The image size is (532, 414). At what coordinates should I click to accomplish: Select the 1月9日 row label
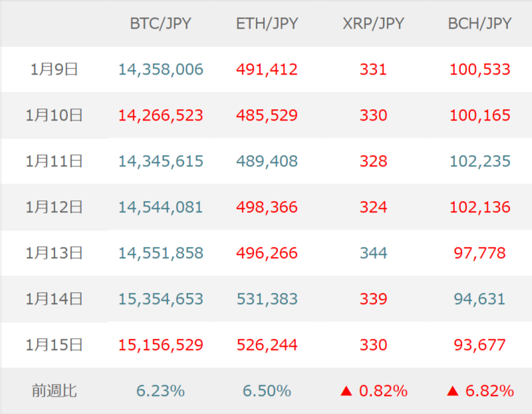(54, 69)
